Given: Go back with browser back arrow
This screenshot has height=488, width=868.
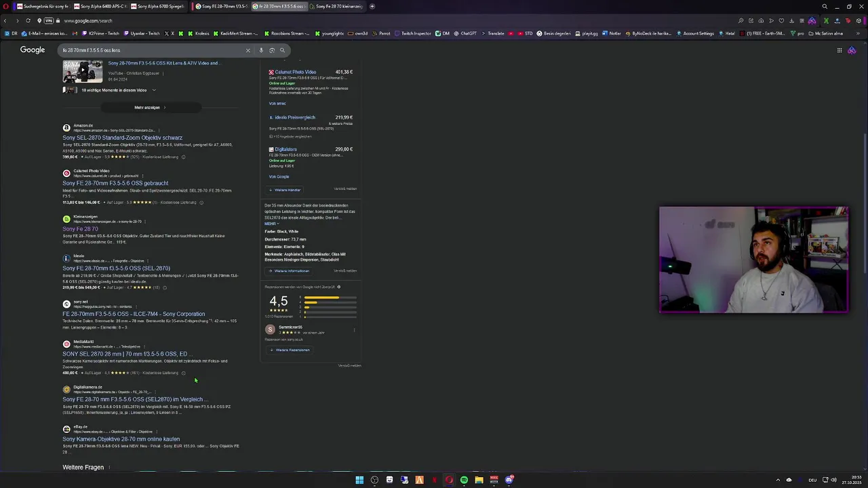Looking at the screenshot, I should point(5,20).
